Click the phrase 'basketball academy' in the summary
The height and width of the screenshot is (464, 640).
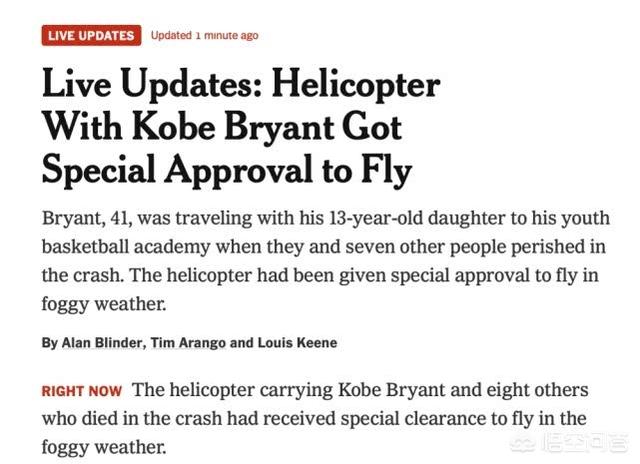[x=126, y=247]
